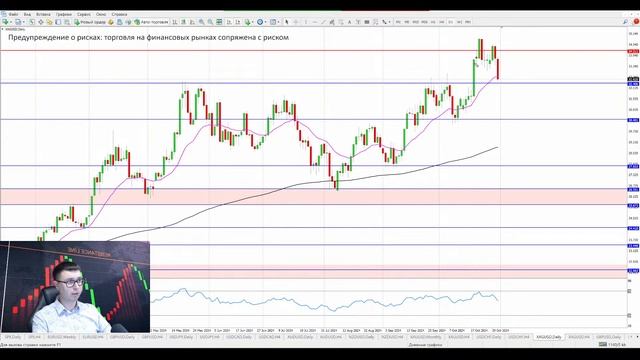The image size is (640, 360).
Task: Click the presenter webcam video overlay
Action: pyautogui.click(x=75, y=287)
